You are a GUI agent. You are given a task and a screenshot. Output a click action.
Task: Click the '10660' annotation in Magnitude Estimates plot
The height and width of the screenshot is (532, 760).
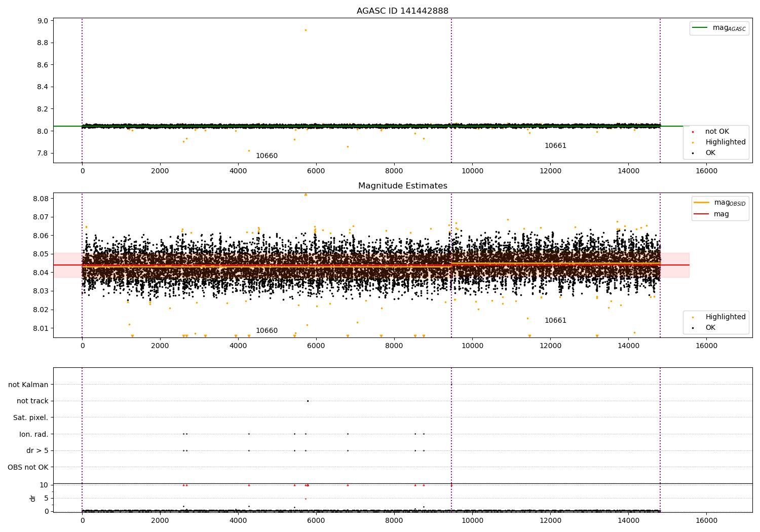(267, 331)
